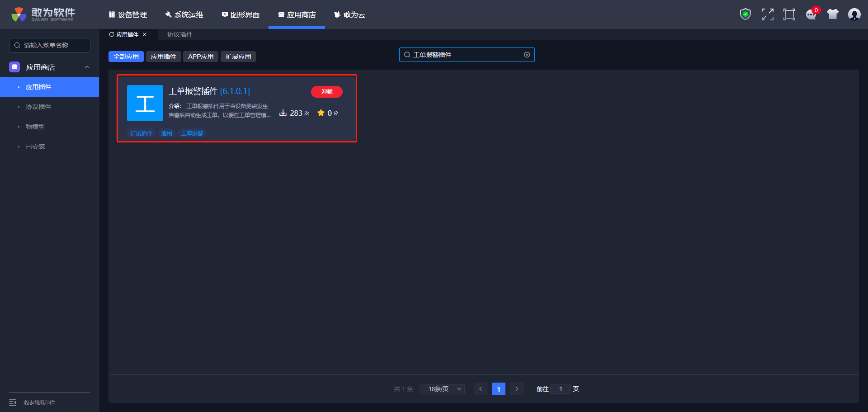This screenshot has height=412, width=868.
Task: Go to the next page arrow
Action: [x=517, y=389]
